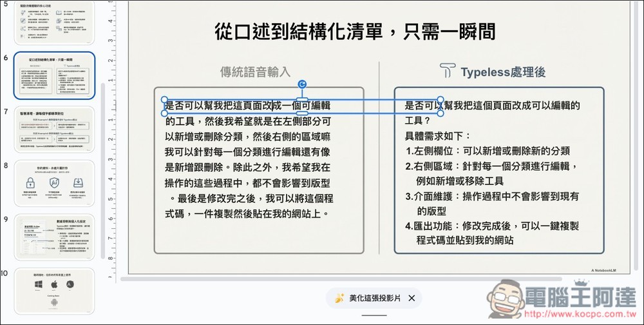Click the text 具體需求如下:

(438, 136)
